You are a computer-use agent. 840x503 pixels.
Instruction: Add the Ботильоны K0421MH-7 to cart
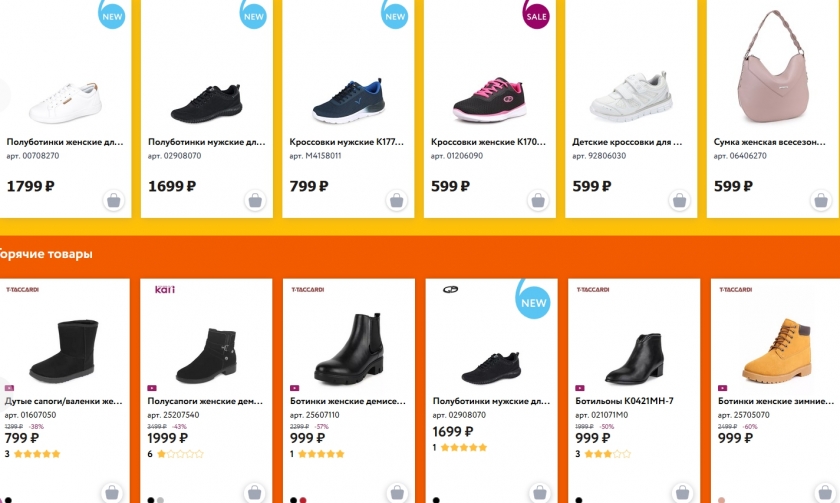680,492
